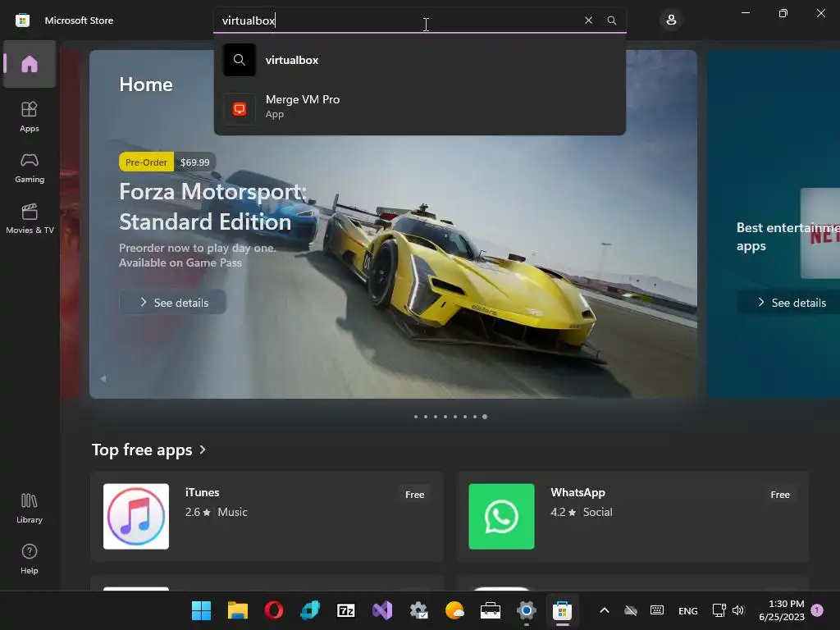The image size is (840, 630).
Task: Click Free button on iTunes
Action: [x=414, y=495]
